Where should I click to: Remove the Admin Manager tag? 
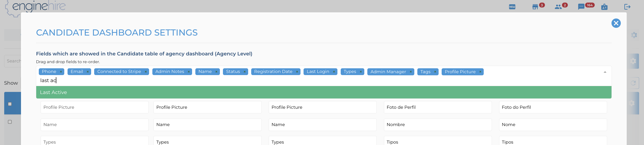pos(411,72)
